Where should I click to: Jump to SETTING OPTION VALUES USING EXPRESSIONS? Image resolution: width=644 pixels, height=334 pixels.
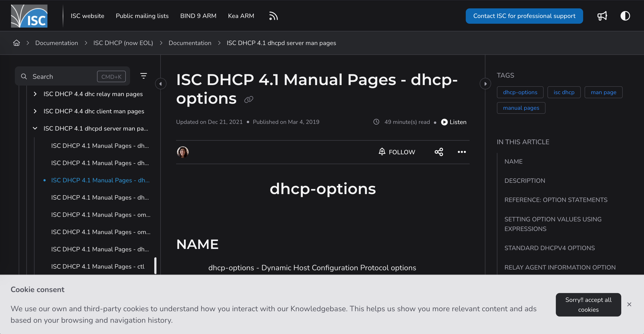pyautogui.click(x=553, y=224)
